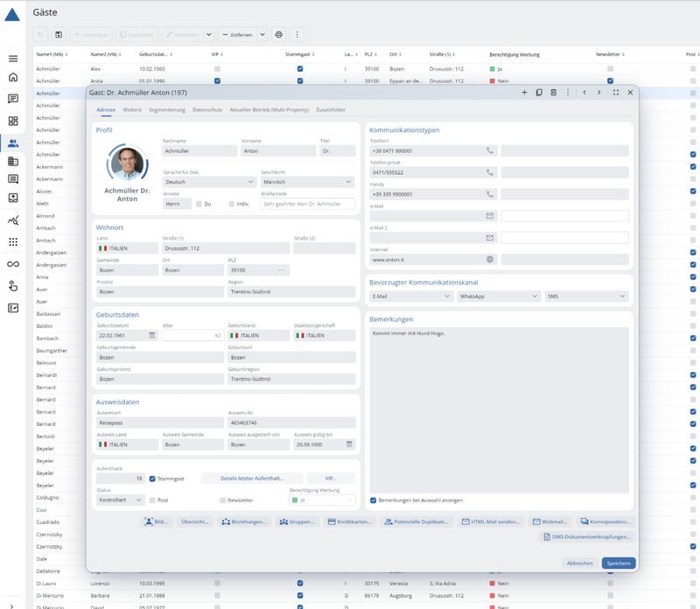Viewport: 700px width, 609px height.
Task: Open website via globe icon by Internet field
Action: pyautogui.click(x=490, y=259)
